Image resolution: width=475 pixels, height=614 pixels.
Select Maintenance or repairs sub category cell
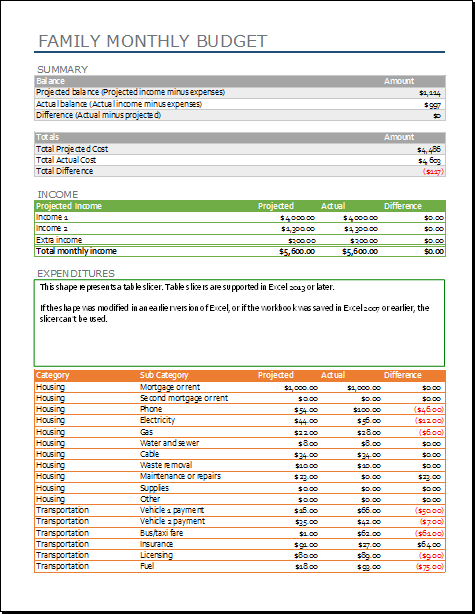click(x=180, y=477)
